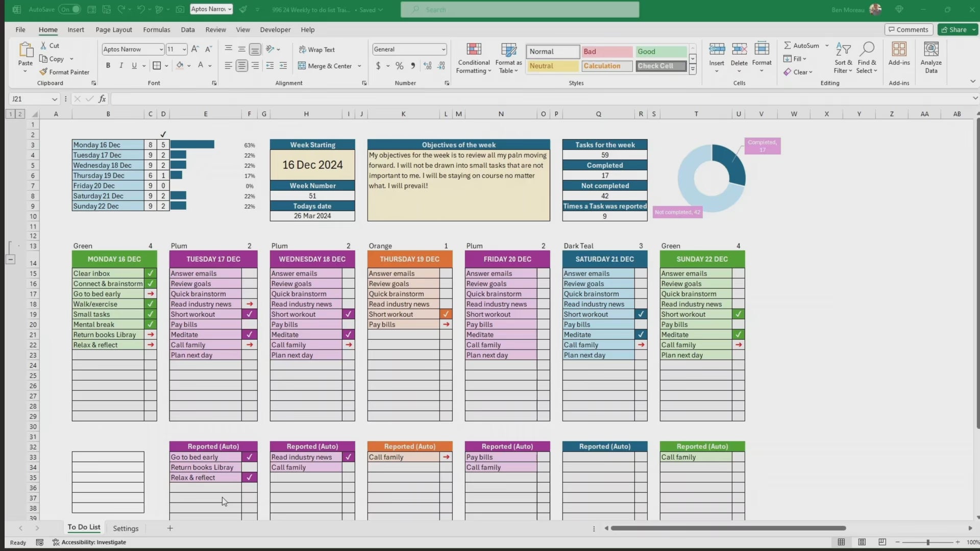Click the Merge & Center icon
This screenshot has width=980, height=551.
point(302,66)
